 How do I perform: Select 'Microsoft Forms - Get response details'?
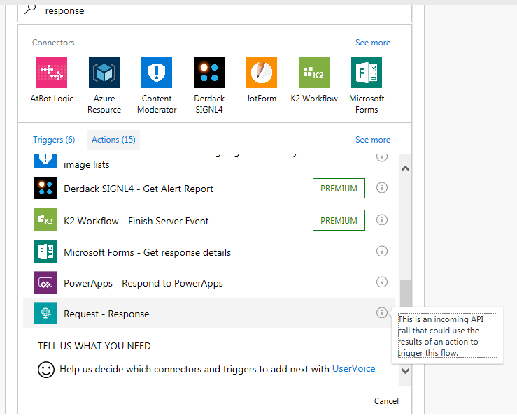pos(148,252)
